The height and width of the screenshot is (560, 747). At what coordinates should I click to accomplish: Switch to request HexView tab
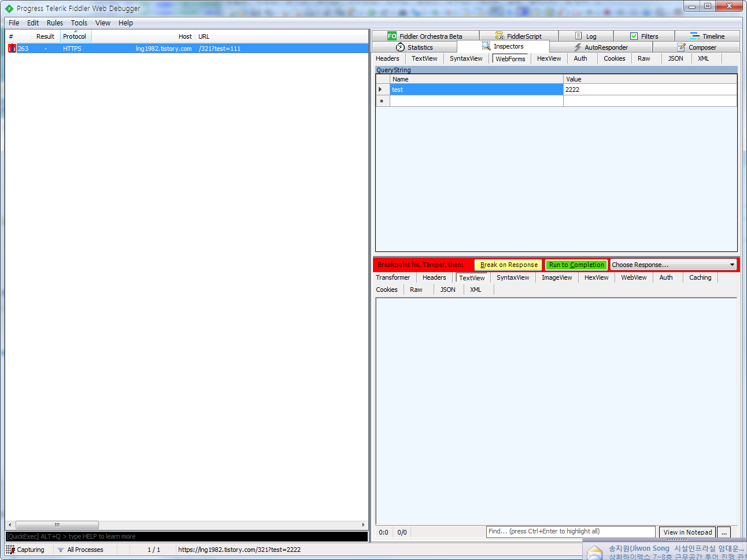click(x=549, y=58)
